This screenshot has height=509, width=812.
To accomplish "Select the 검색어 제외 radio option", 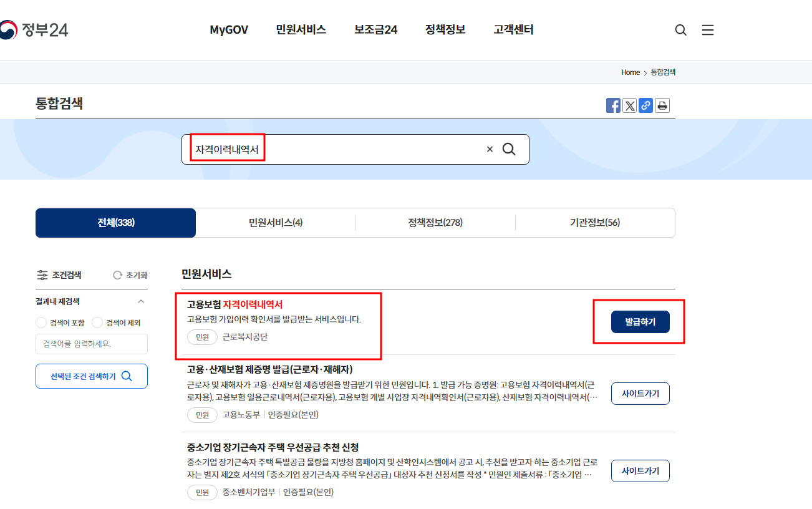I will point(97,322).
